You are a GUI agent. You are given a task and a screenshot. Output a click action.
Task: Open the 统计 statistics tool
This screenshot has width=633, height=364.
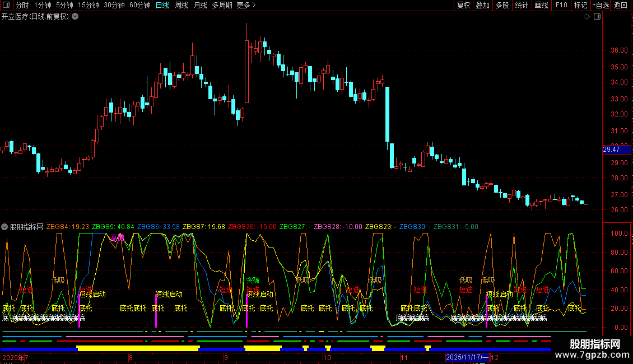(521, 5)
